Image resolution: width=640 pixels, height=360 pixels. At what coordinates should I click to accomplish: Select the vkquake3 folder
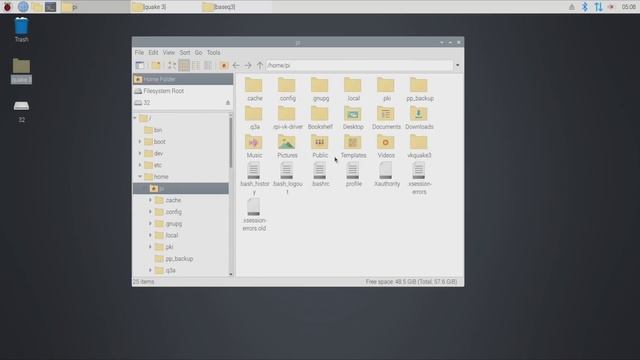(x=419, y=147)
